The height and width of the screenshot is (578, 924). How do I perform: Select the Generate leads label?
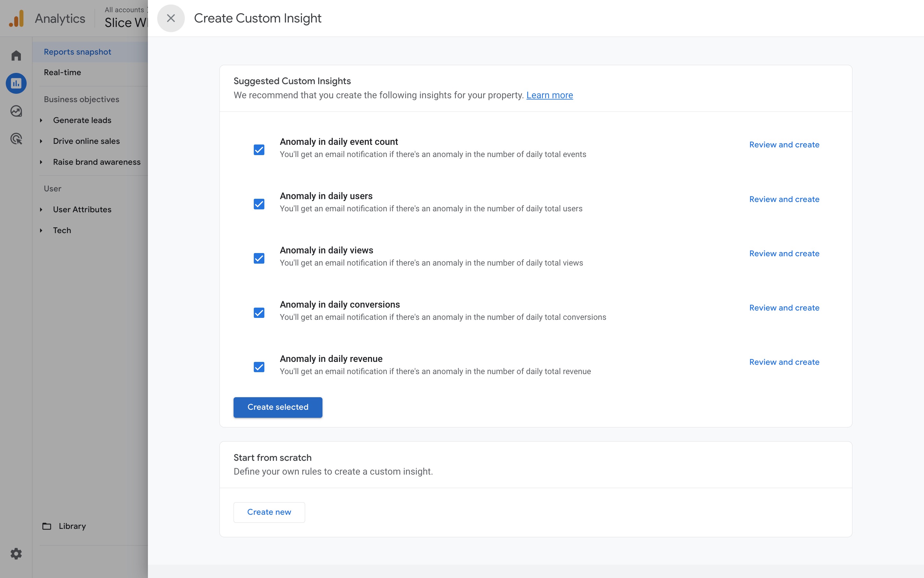pos(82,120)
